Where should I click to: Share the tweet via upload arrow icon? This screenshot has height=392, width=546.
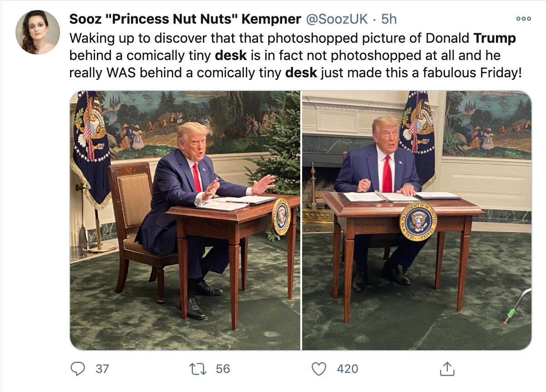point(447,368)
